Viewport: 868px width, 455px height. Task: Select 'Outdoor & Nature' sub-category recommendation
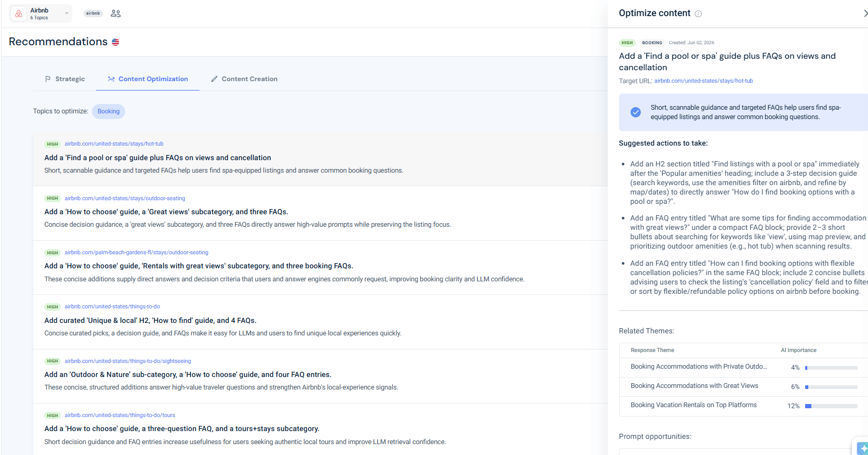pos(188,374)
